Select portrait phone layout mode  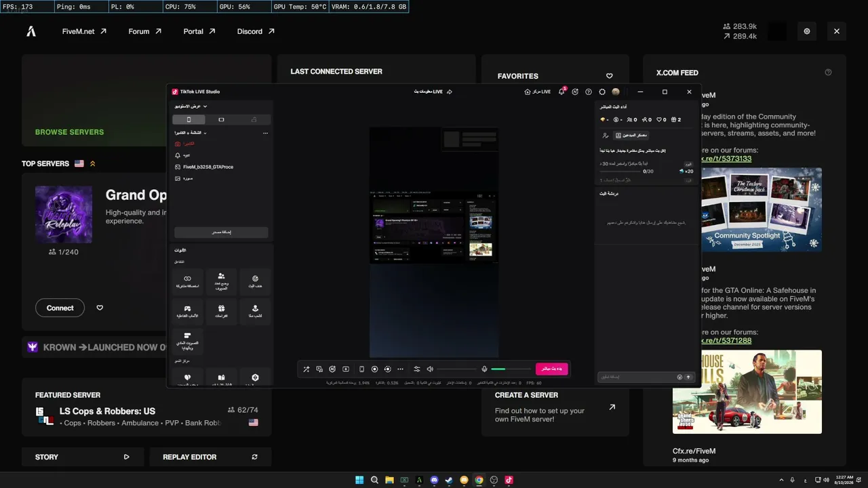click(x=189, y=120)
